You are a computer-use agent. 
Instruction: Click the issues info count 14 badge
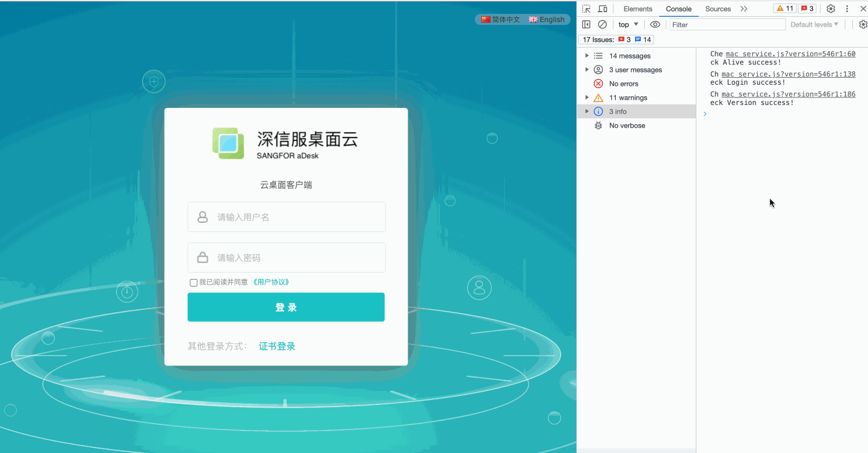click(x=643, y=39)
